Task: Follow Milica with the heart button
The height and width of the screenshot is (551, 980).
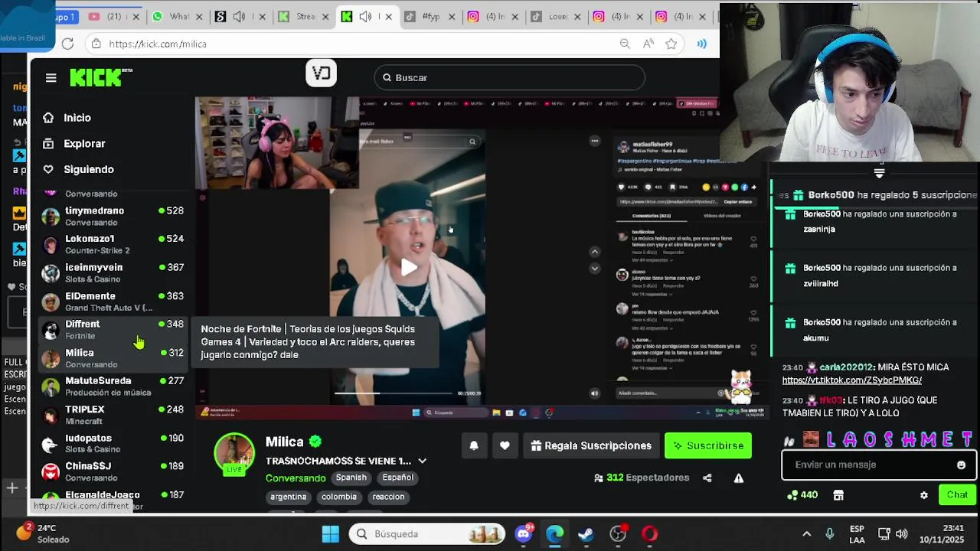Action: click(x=505, y=445)
